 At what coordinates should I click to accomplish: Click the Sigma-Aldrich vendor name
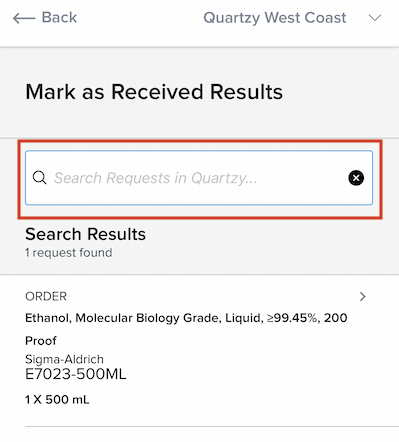tap(64, 359)
